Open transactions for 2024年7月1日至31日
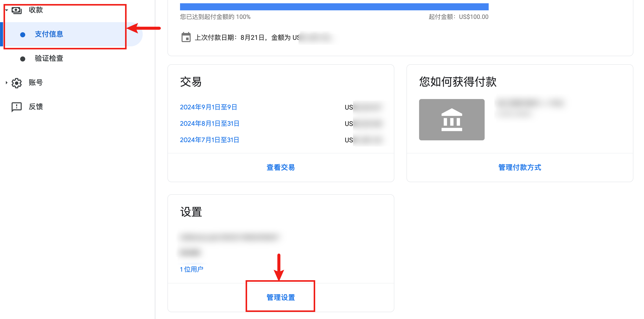 coord(210,140)
